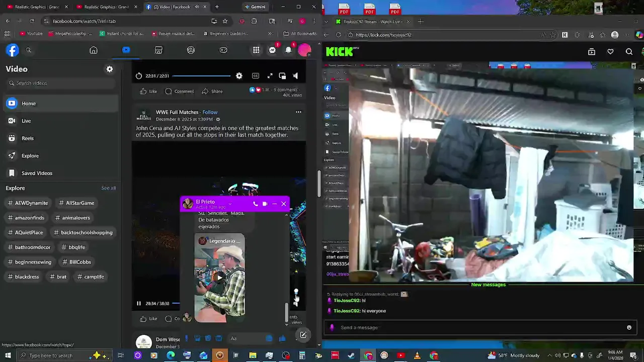Image resolution: width=644 pixels, height=362 pixels.
Task: Open settings gear on 22:31 video player
Action: pyautogui.click(x=239, y=76)
